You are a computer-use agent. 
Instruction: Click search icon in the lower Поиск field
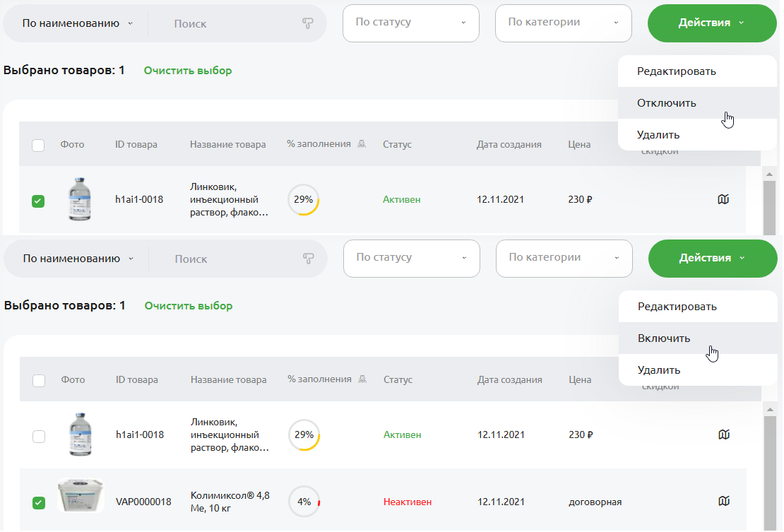(309, 259)
